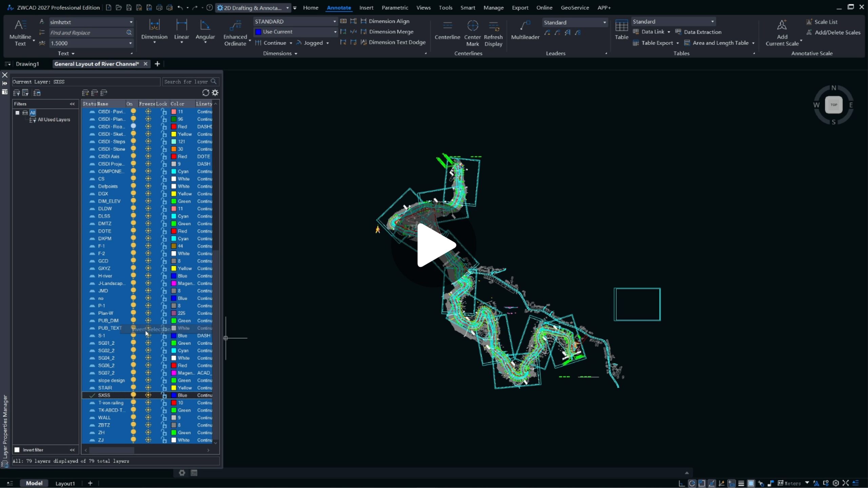Refresh the layer list
This screenshot has width=868, height=488.
click(x=205, y=93)
